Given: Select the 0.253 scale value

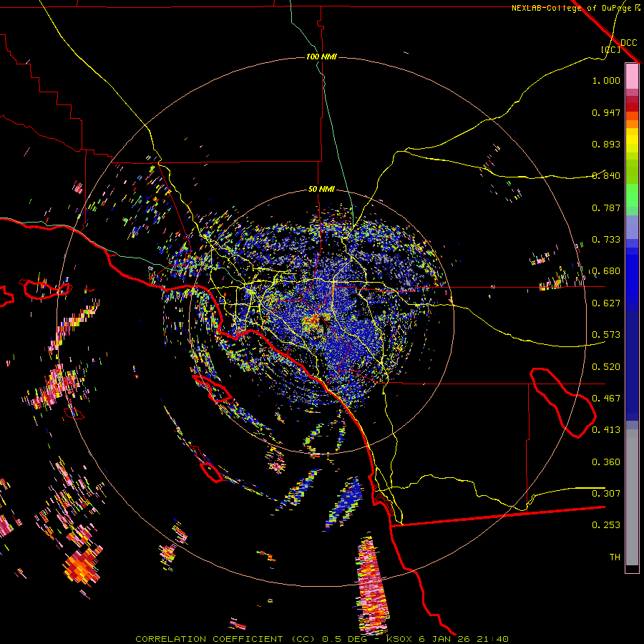Looking at the screenshot, I should coord(606,525).
